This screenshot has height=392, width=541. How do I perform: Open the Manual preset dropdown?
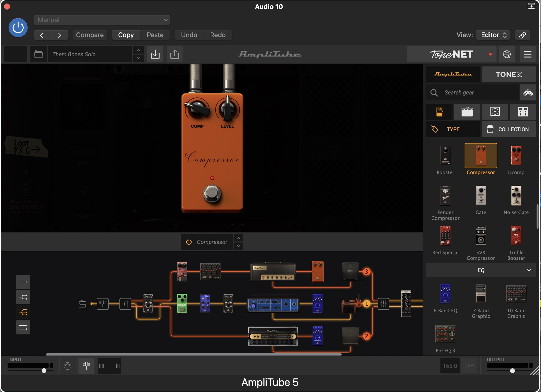pyautogui.click(x=102, y=20)
